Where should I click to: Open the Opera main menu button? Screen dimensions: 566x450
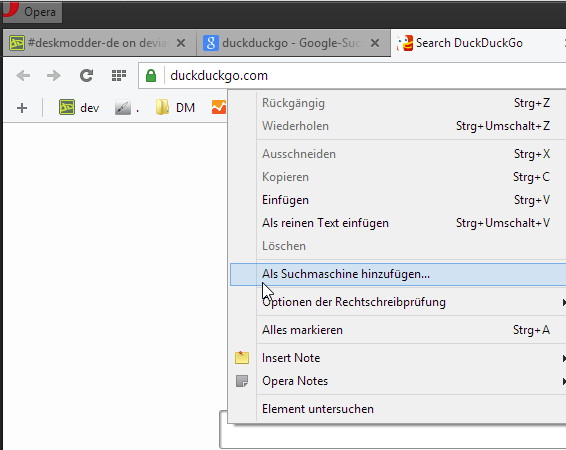coord(32,12)
